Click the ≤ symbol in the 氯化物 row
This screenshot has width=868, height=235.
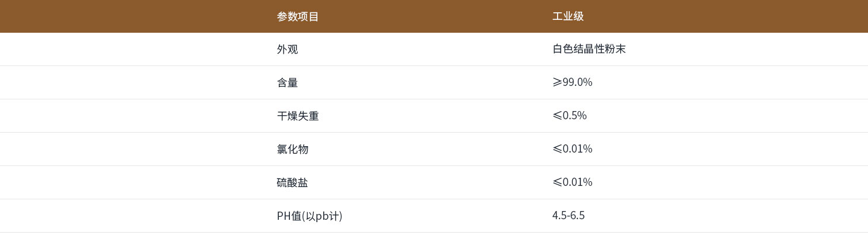point(557,149)
